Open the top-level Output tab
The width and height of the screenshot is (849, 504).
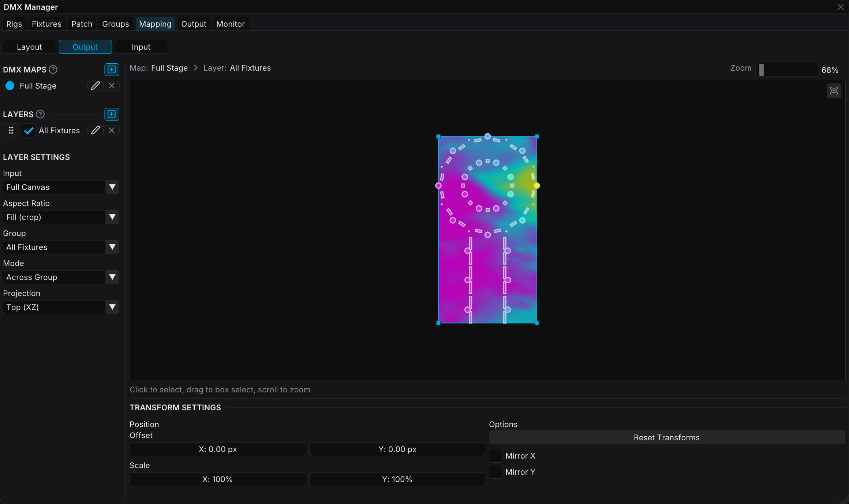click(194, 24)
